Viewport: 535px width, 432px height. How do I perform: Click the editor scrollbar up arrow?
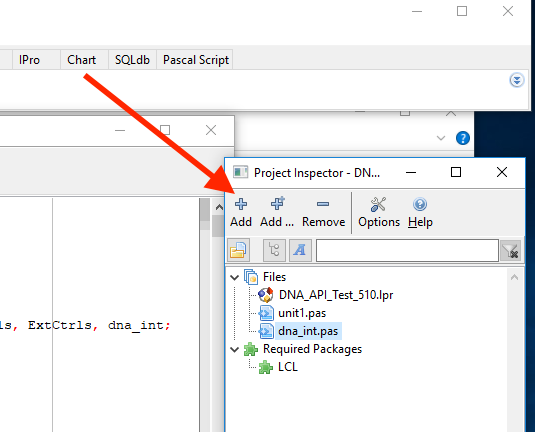coord(219,207)
